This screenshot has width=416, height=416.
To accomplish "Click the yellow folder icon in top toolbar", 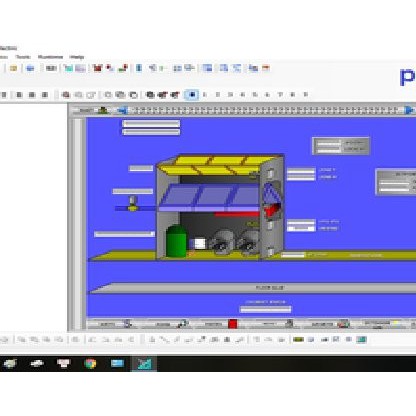I will click(13, 68).
